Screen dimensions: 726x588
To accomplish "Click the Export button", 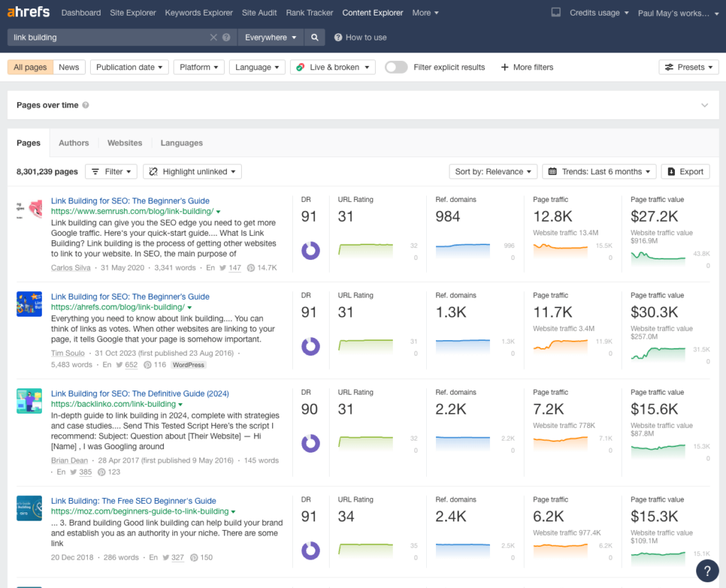I will pyautogui.click(x=685, y=171).
